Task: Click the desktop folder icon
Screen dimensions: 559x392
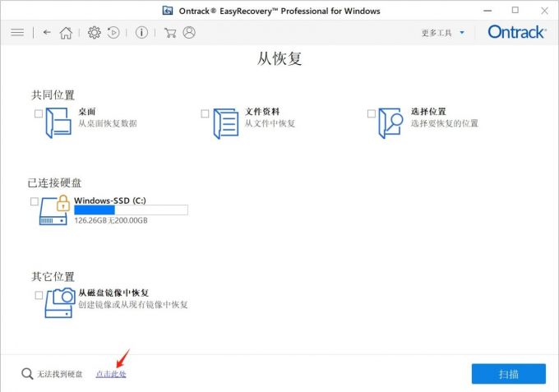Action: (58, 123)
